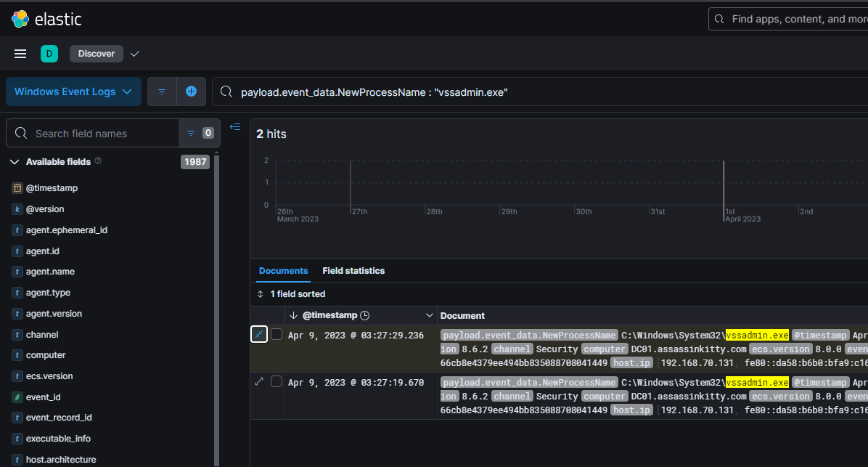Open the 1 field sorted button
The width and height of the screenshot is (868, 467).
pyautogui.click(x=292, y=294)
